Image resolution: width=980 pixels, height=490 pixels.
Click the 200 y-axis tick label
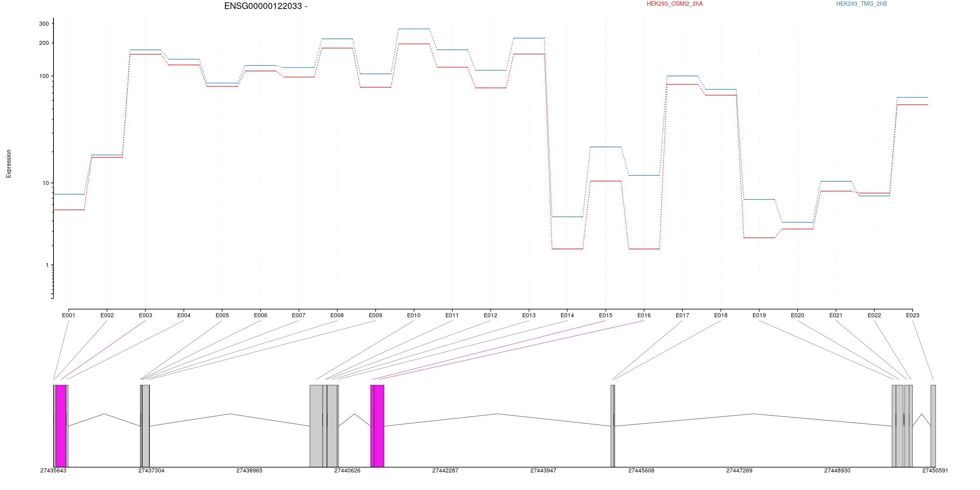(x=44, y=43)
